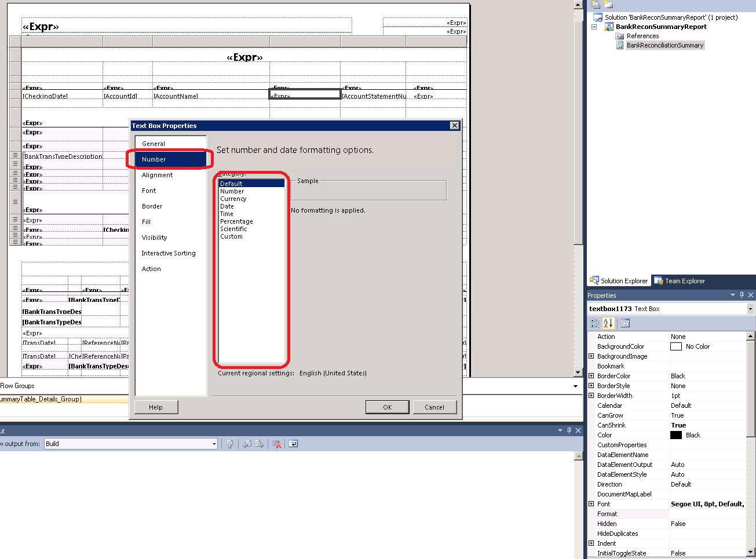
Task: Click the Go to Next Message icon
Action: pyautogui.click(x=259, y=444)
